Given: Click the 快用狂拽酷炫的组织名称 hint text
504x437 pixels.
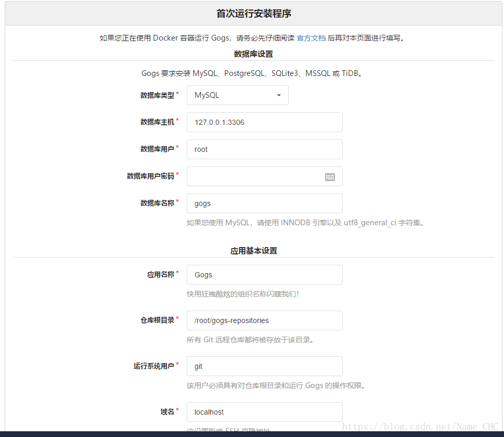Looking at the screenshot, I should click(x=243, y=294).
